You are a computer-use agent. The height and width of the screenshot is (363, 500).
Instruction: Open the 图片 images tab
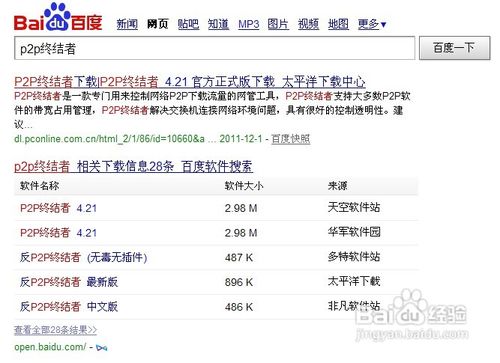pyautogui.click(x=278, y=24)
